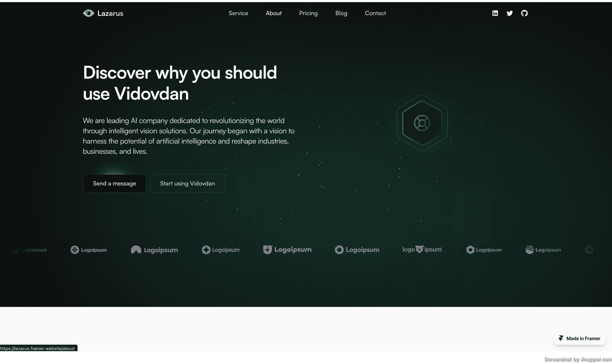Go to the About page

273,13
